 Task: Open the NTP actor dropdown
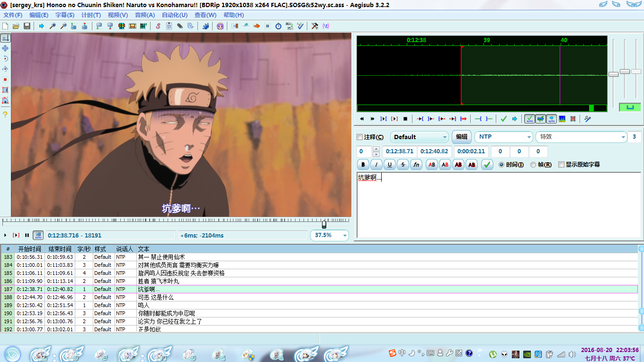504,137
